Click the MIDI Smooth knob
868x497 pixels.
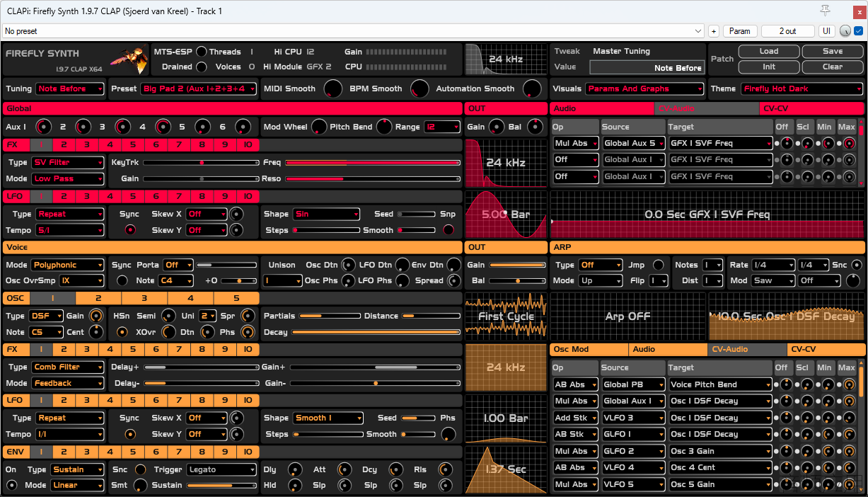(332, 88)
